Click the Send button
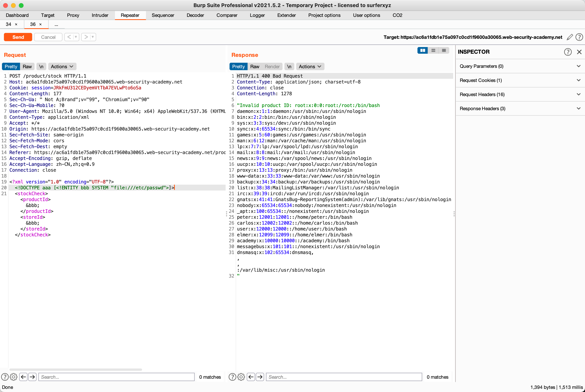 pos(18,37)
